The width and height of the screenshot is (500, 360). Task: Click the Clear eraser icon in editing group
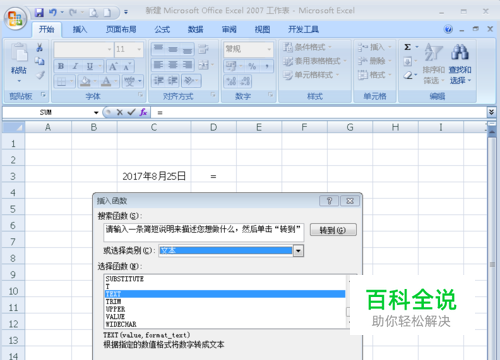point(408,75)
